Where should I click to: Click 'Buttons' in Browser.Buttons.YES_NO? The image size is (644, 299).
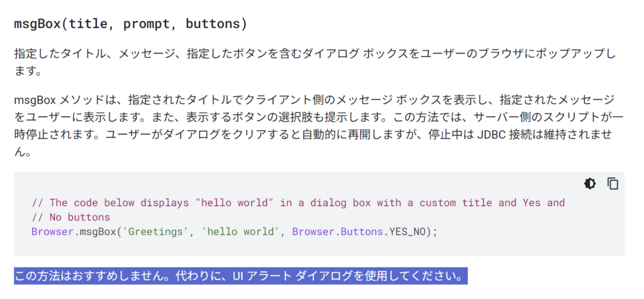click(362, 232)
